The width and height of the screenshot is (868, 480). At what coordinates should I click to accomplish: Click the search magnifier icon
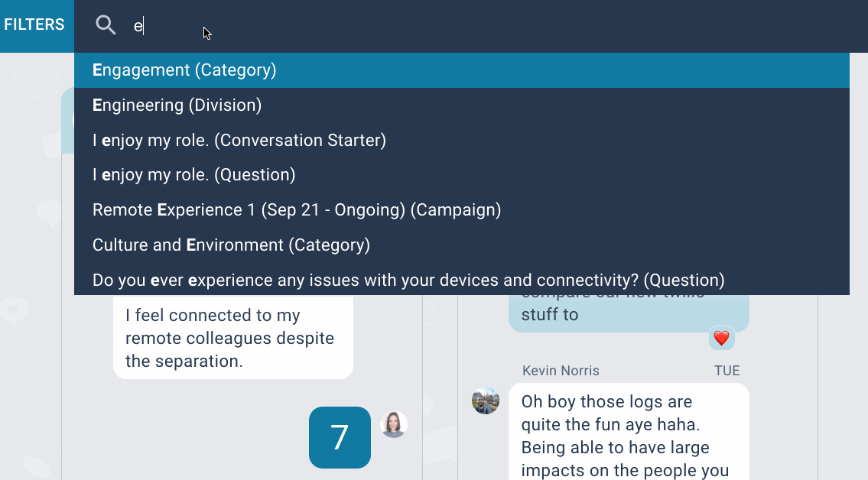[106, 25]
